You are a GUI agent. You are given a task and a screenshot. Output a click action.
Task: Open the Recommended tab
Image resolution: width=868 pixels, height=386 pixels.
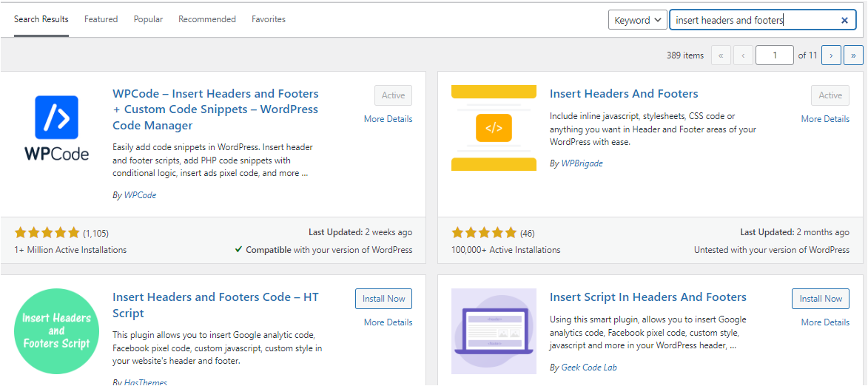tap(207, 19)
